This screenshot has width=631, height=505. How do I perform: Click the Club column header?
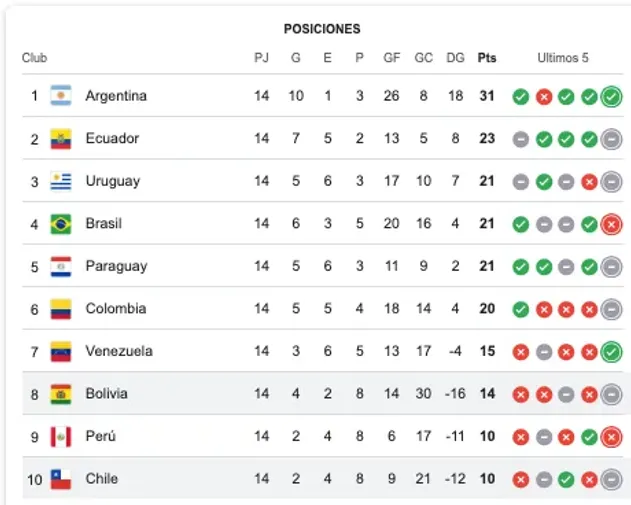coord(35,58)
